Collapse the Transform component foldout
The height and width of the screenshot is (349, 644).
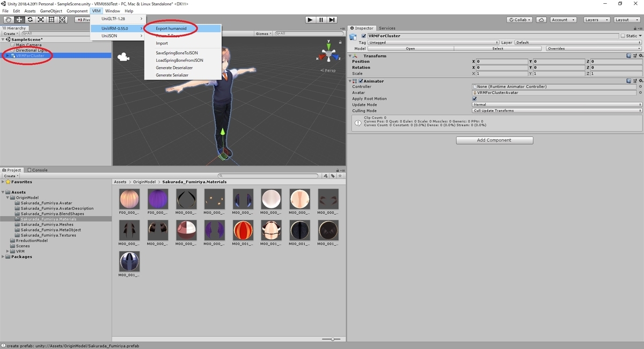tap(350, 56)
